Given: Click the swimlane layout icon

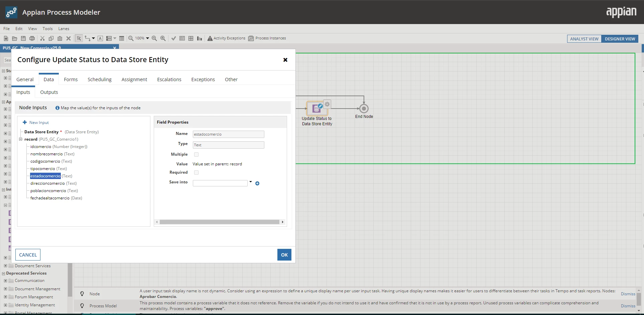Looking at the screenshot, I should (x=109, y=38).
